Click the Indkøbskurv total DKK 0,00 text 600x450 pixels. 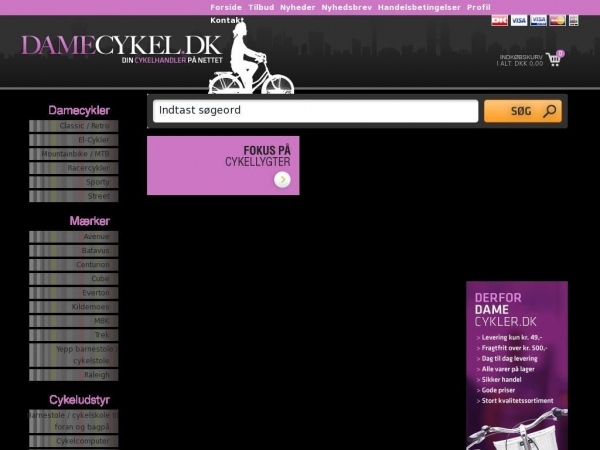pyautogui.click(x=520, y=60)
